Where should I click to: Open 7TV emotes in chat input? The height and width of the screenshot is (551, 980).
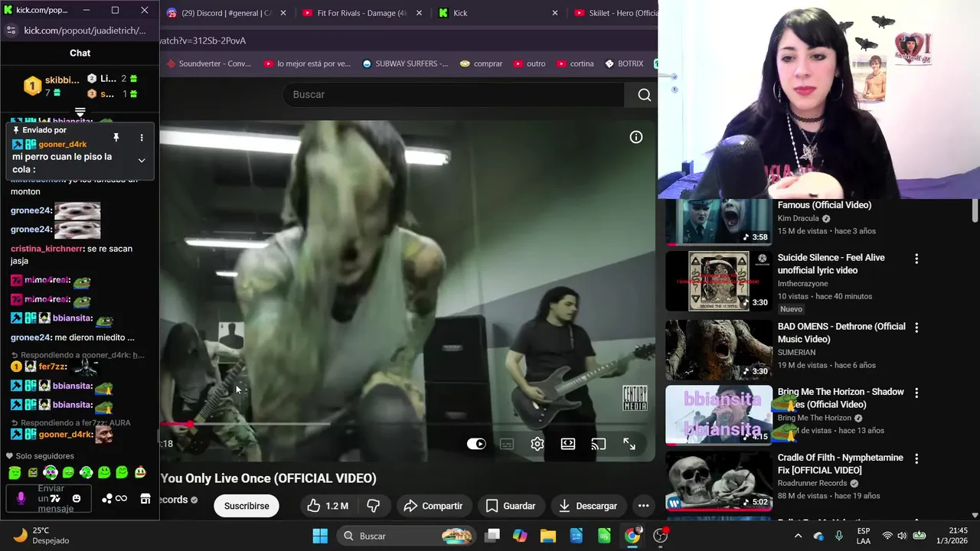pyautogui.click(x=55, y=498)
